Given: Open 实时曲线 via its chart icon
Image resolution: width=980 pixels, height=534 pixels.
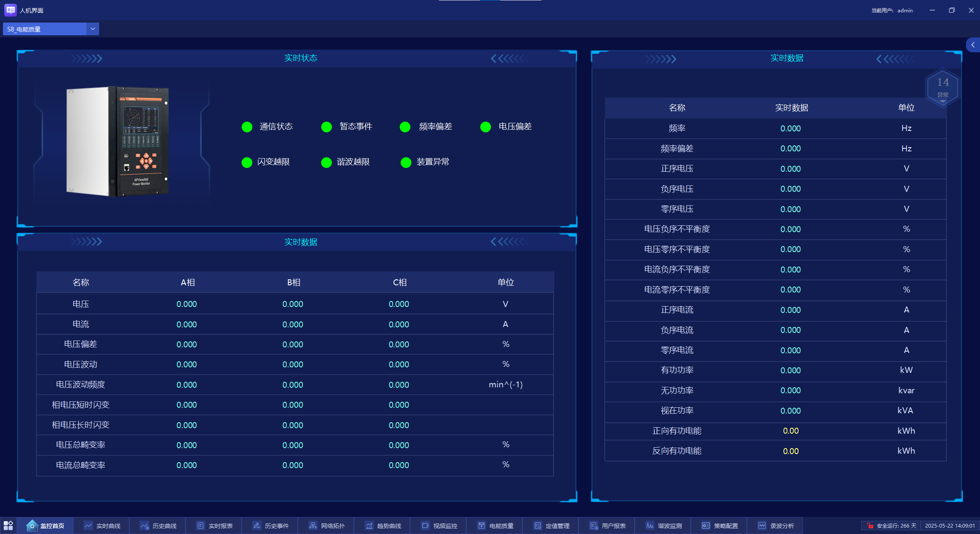Looking at the screenshot, I should click(x=88, y=525).
